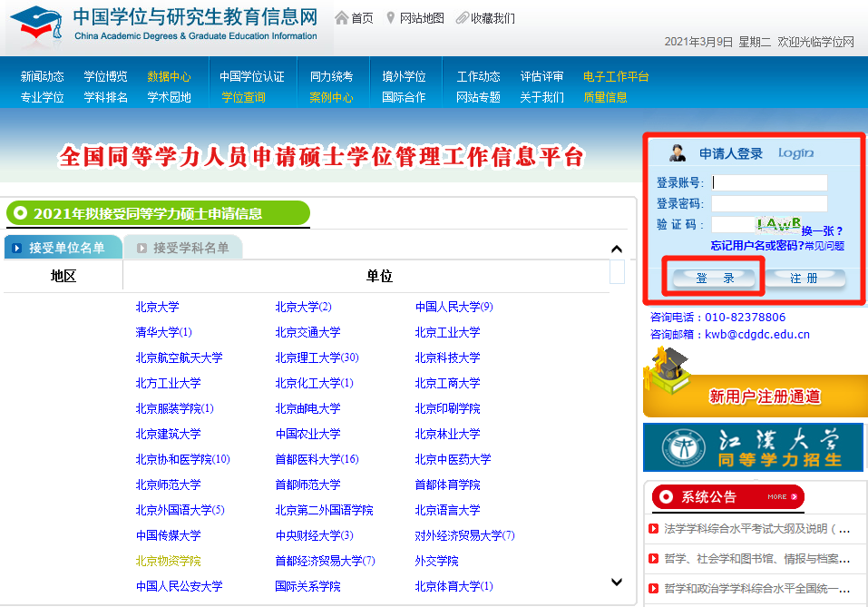Open the 质量信息 menu item
This screenshot has width=868, height=607.
[605, 97]
